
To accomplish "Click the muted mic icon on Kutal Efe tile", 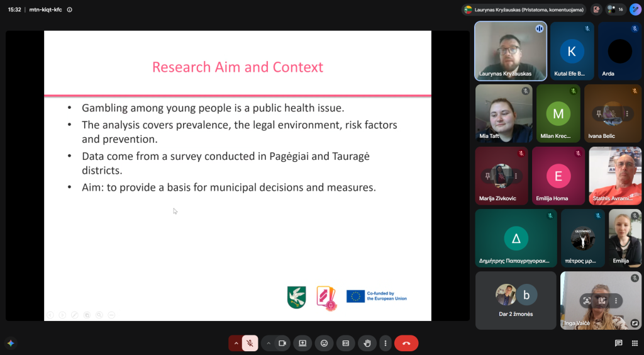I will tap(587, 29).
